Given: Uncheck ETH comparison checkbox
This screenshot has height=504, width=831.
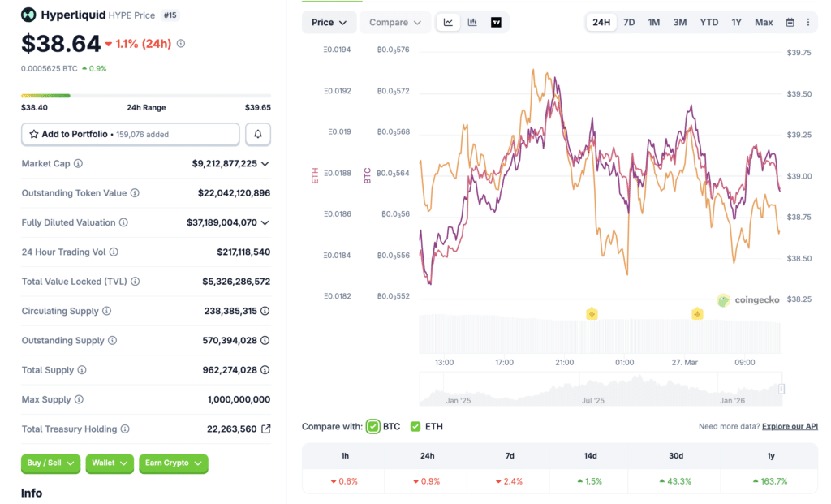Looking at the screenshot, I should click(x=415, y=427).
